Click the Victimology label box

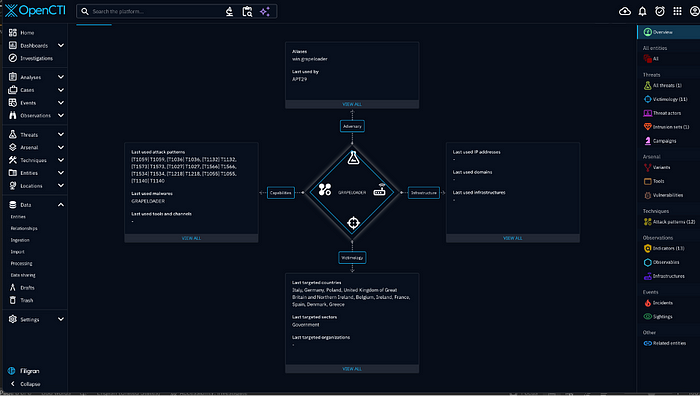click(x=352, y=258)
